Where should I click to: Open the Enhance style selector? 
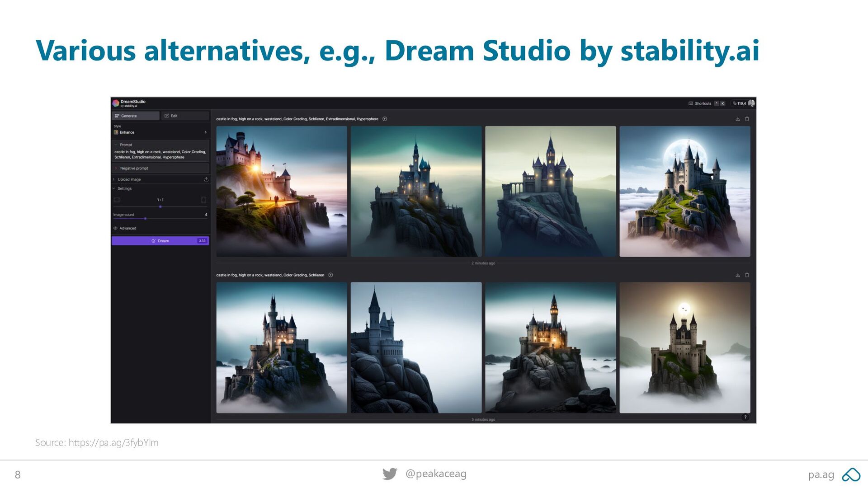160,132
